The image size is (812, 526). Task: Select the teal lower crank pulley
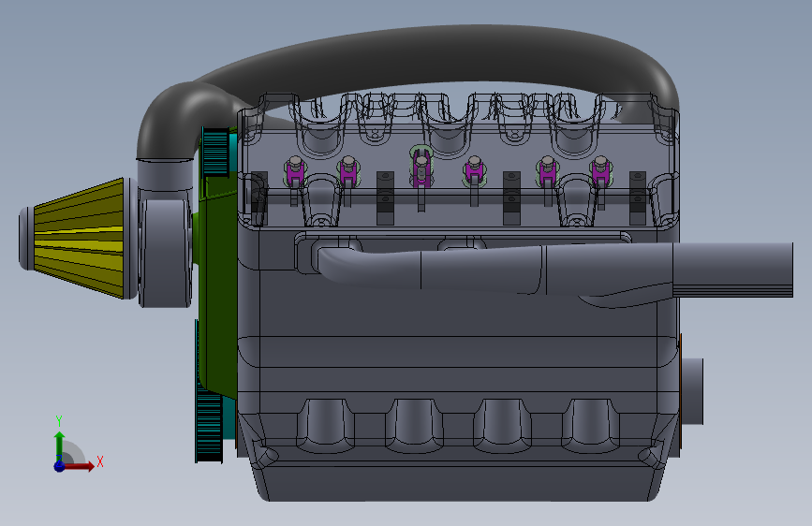209,425
